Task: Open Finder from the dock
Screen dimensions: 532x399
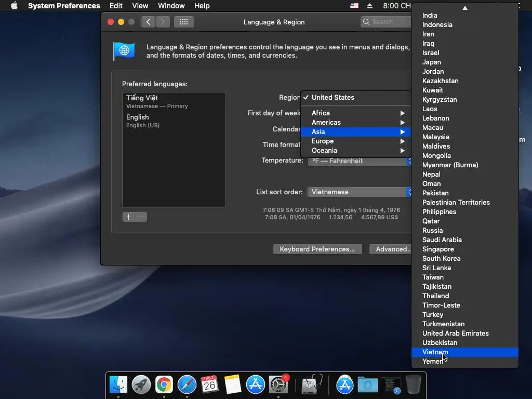Action: tap(118, 385)
